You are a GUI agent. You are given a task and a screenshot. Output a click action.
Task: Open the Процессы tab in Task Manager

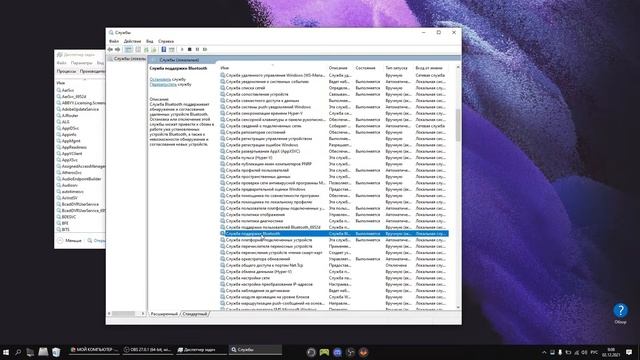pos(66,71)
